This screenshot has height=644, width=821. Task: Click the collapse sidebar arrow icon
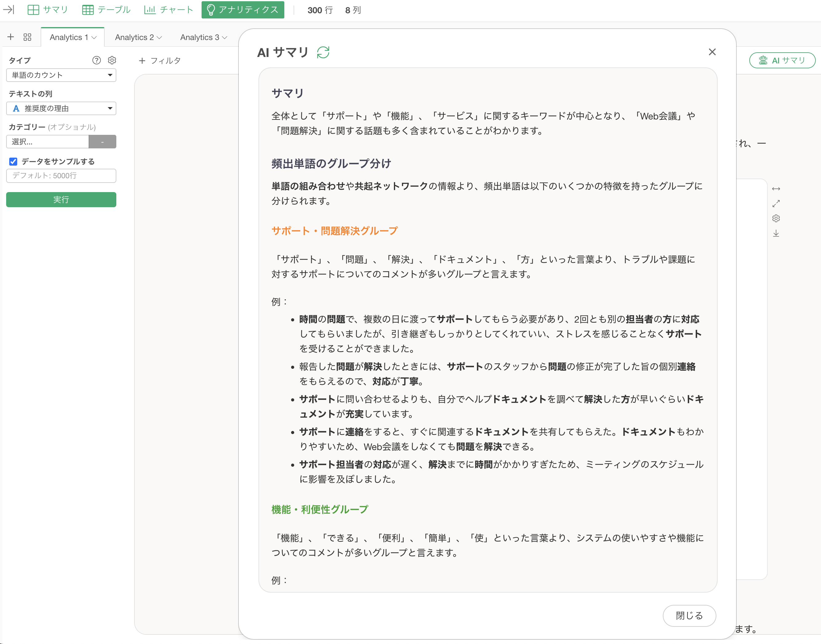tap(8, 10)
